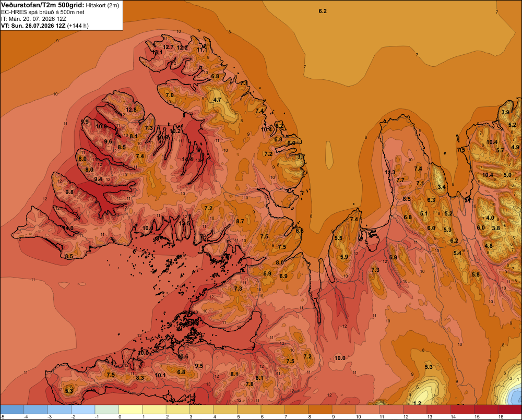
Task: Select the legend swatch between 10 and 11
Action: pyautogui.click(x=368, y=410)
